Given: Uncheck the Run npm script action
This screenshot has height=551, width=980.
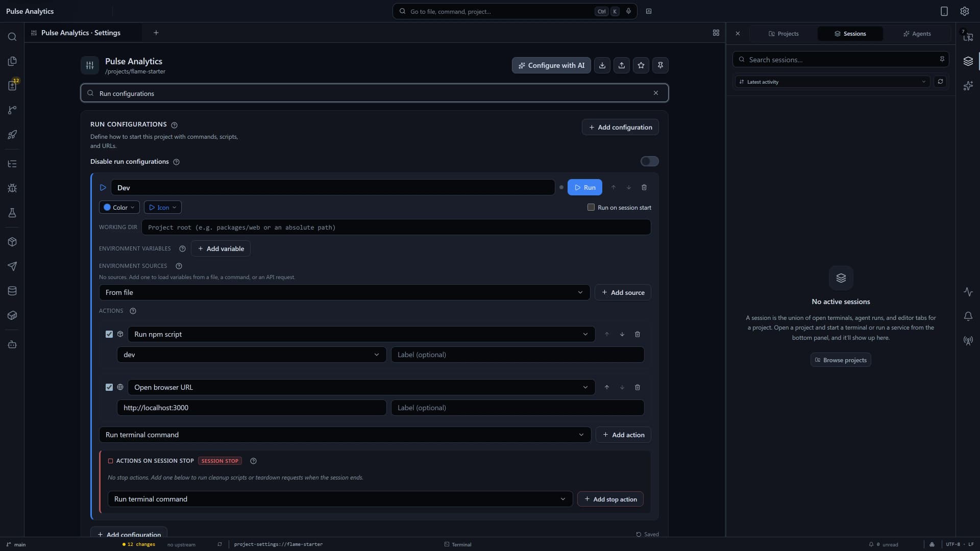Looking at the screenshot, I should pos(109,334).
